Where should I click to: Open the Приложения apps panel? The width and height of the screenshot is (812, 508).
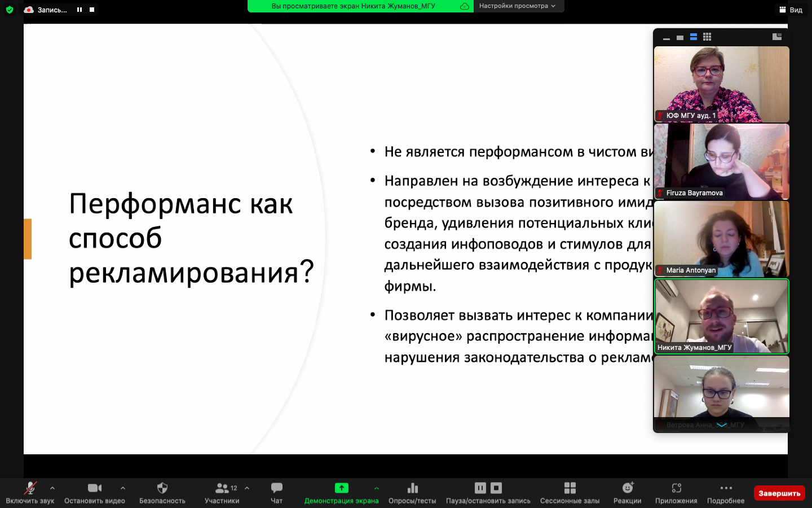[x=676, y=492]
